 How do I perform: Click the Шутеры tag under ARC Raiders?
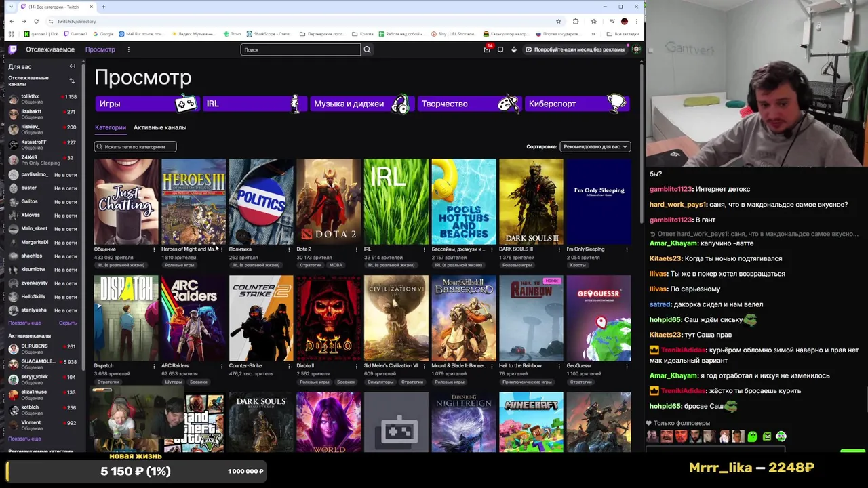coord(174,382)
